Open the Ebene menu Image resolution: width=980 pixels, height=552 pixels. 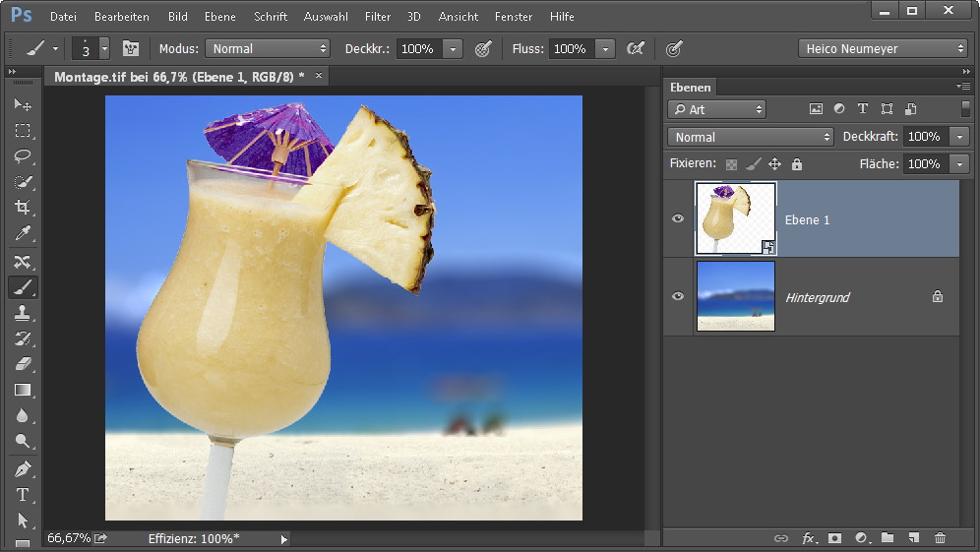220,17
